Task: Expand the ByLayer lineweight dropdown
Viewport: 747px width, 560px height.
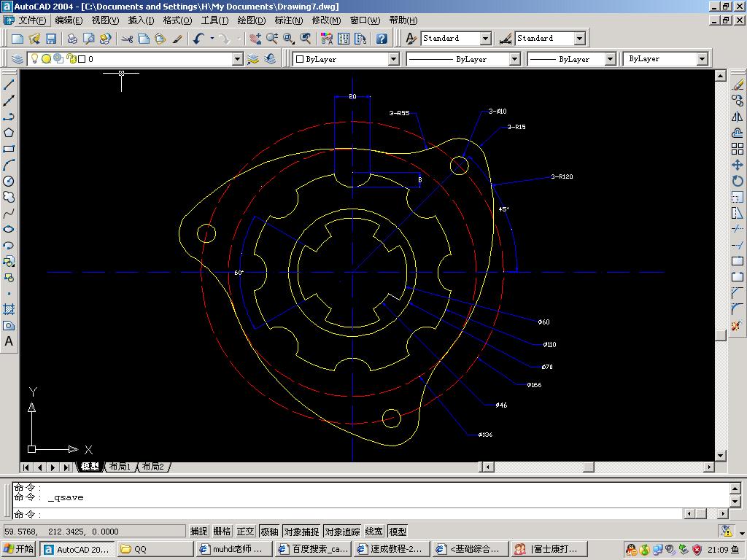Action: pos(611,59)
